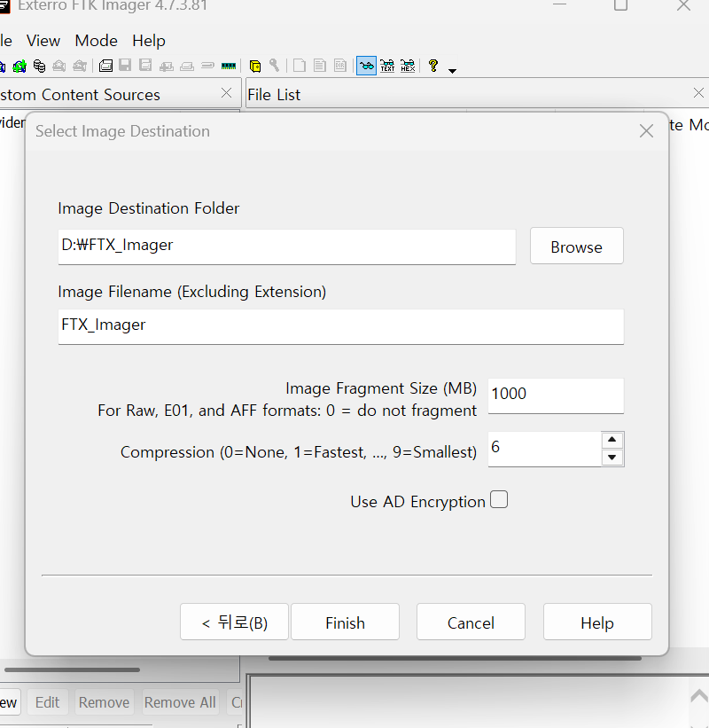Click the yellow question mark help icon
709x728 pixels.
[433, 66]
